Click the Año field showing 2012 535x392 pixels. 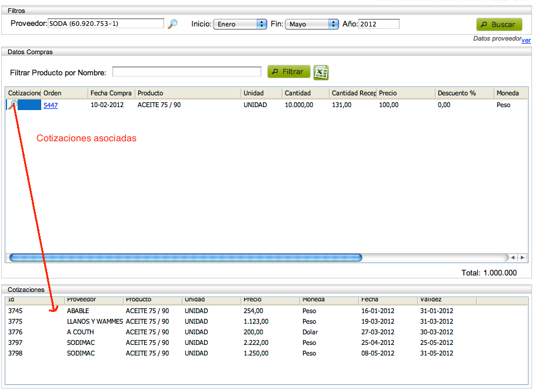point(380,24)
